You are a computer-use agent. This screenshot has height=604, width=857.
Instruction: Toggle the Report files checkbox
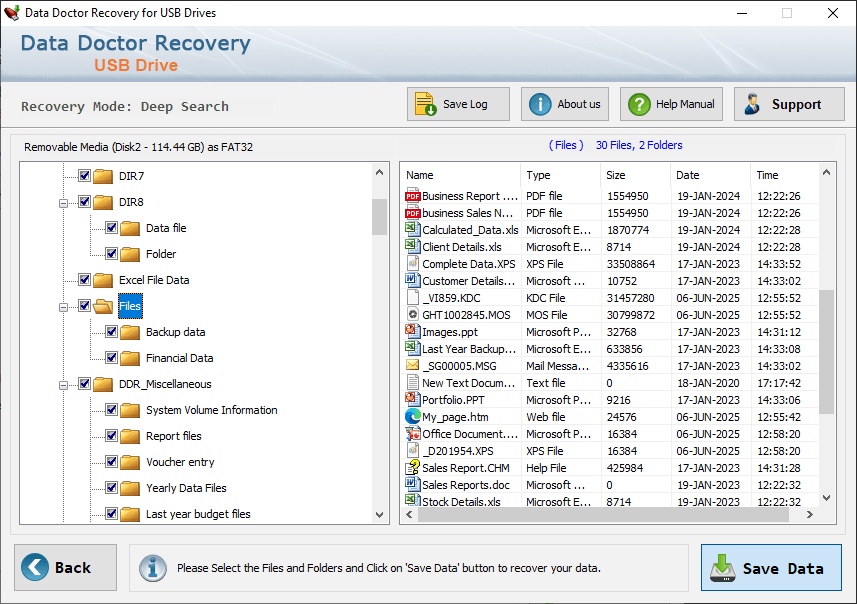click(111, 435)
